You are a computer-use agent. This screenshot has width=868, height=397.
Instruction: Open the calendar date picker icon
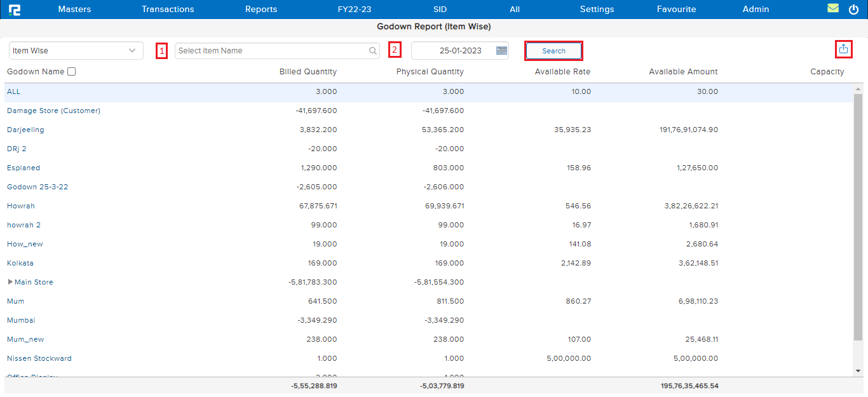tap(501, 51)
